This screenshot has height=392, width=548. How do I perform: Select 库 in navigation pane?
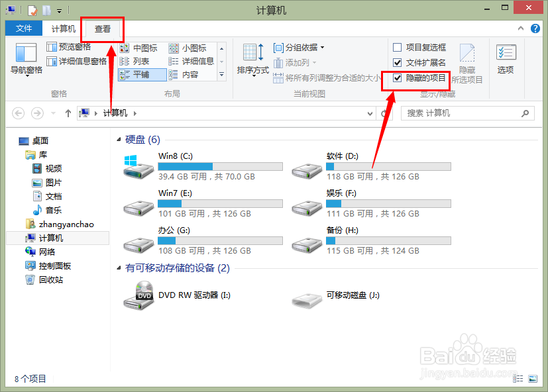click(x=36, y=155)
